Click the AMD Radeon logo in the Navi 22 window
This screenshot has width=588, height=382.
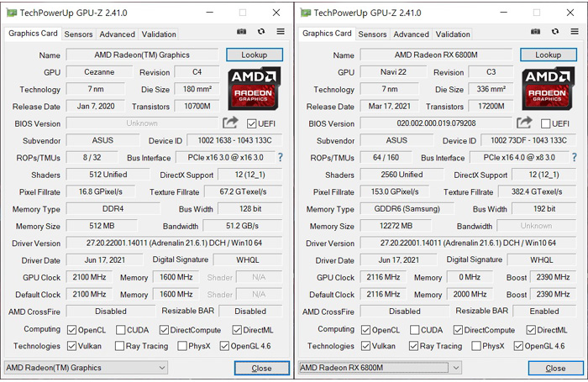click(x=548, y=88)
